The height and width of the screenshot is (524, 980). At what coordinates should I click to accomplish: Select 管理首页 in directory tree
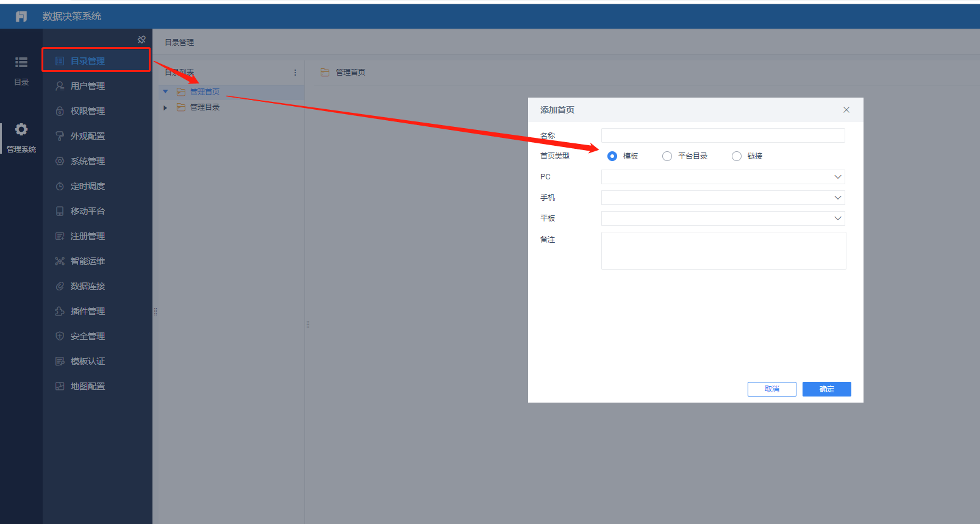(205, 92)
